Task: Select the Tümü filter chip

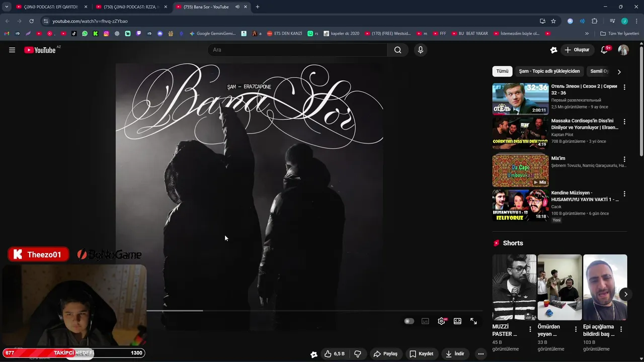Action: [502, 71]
